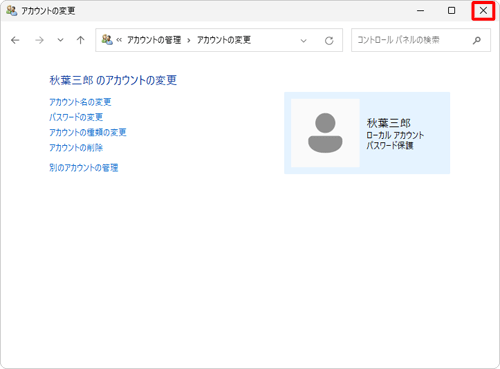Expand the arrow after アカウントの管理
The height and width of the screenshot is (369, 500).
click(x=189, y=40)
